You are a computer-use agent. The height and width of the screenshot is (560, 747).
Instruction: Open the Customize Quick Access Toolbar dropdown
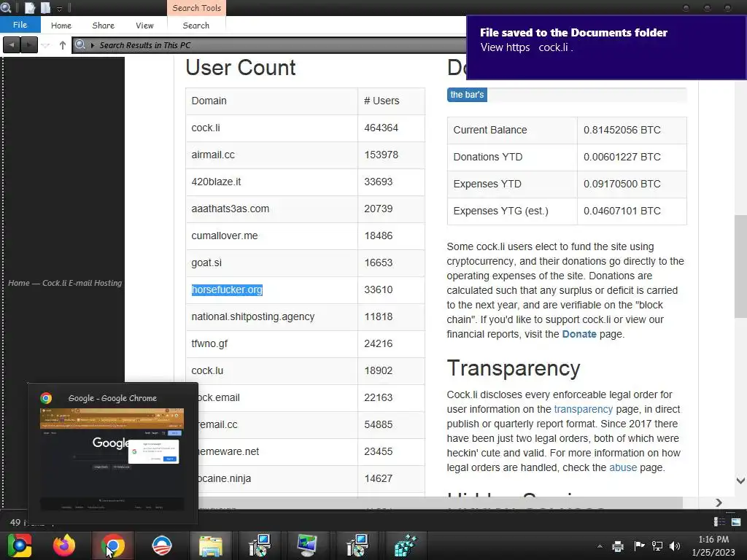(x=60, y=9)
